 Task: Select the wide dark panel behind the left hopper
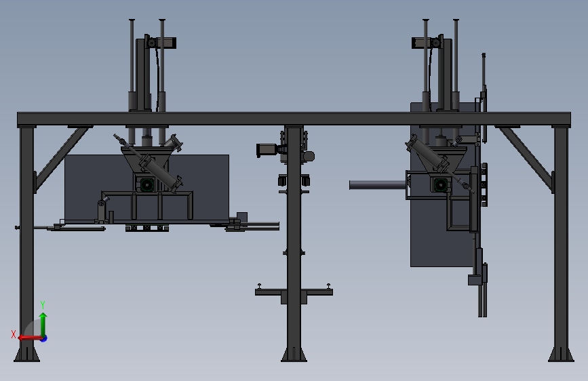(x=146, y=188)
